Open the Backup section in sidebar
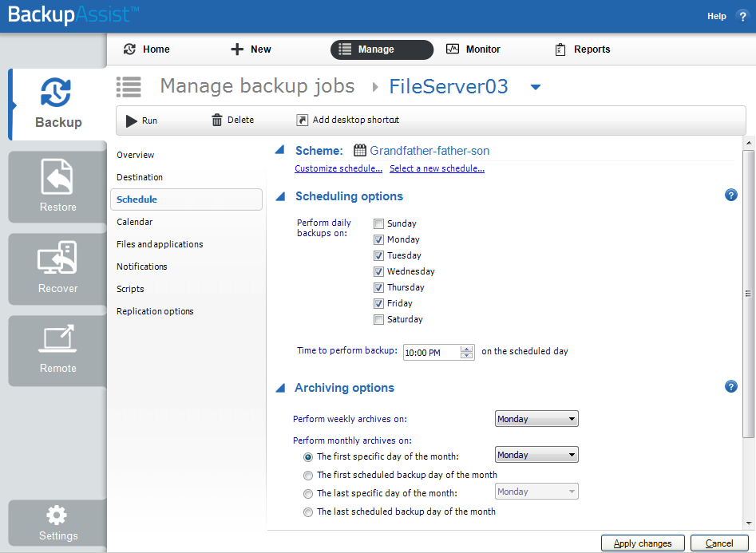Viewport: 756px width, 553px height. [x=57, y=105]
